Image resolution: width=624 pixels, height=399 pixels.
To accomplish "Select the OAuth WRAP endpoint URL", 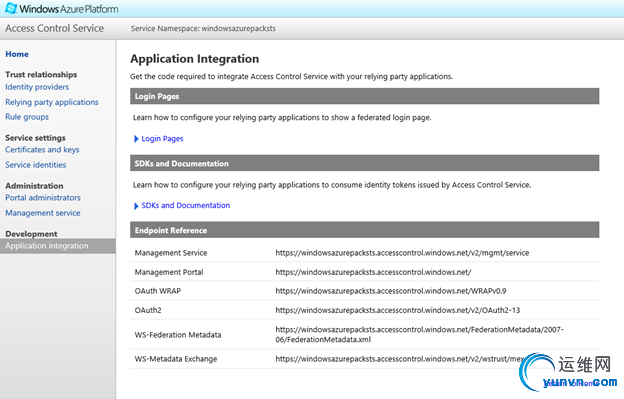I will click(x=391, y=291).
